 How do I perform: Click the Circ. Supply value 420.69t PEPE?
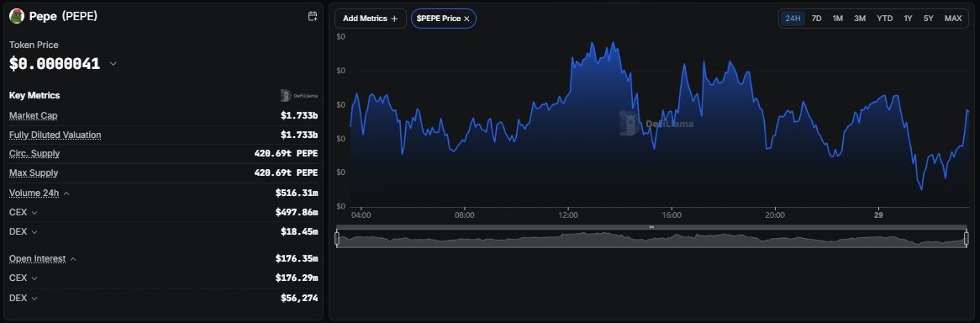click(x=286, y=154)
